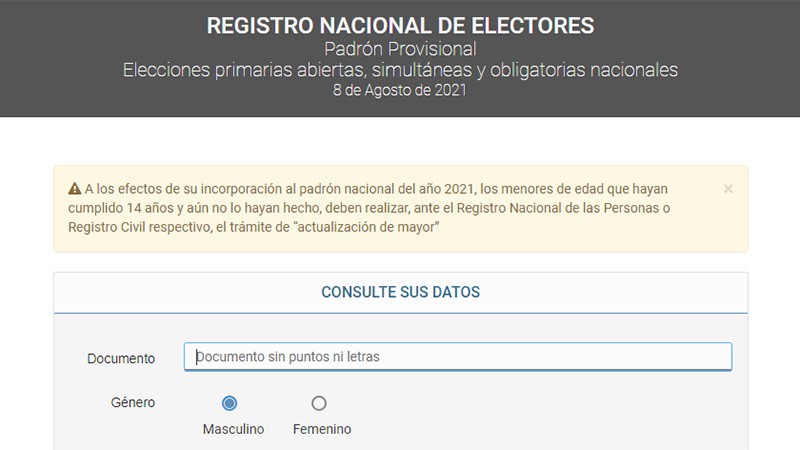Click the Padrón Provisional subtitle
800x450 pixels.
point(400,49)
